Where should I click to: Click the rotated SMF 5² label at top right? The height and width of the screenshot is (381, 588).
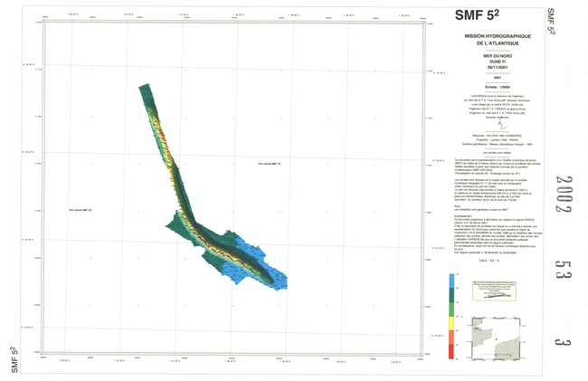click(x=551, y=20)
